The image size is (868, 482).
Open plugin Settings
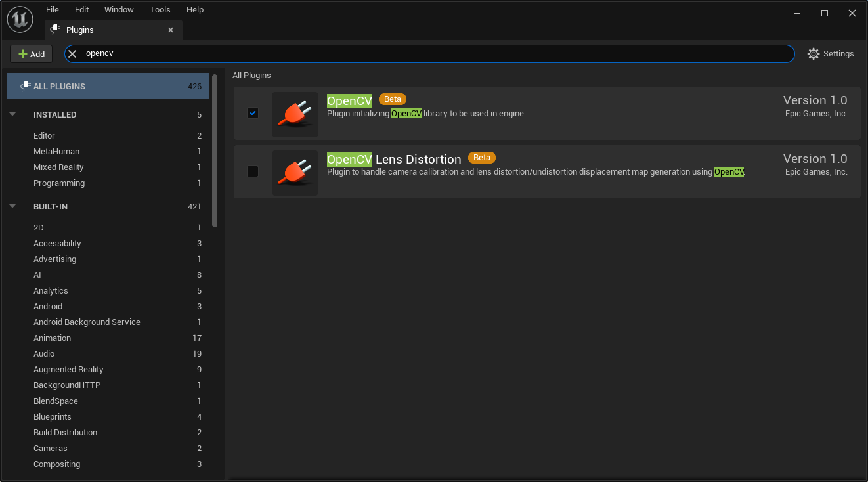click(831, 54)
